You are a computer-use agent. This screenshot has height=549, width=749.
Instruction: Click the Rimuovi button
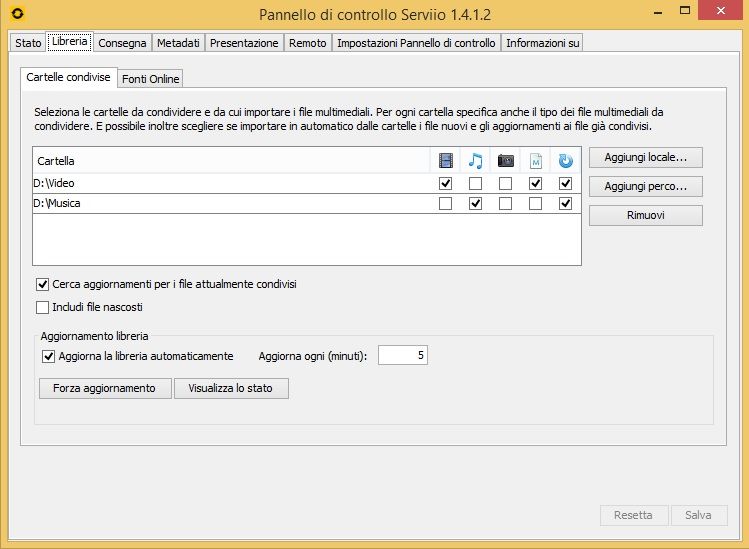646,215
